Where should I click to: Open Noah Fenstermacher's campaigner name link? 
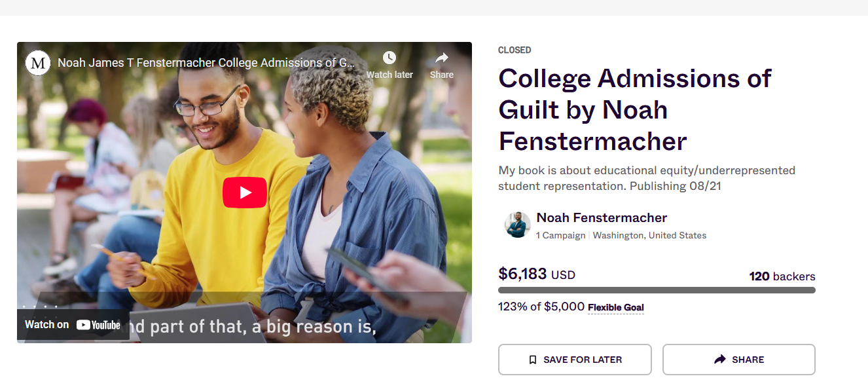click(x=602, y=218)
